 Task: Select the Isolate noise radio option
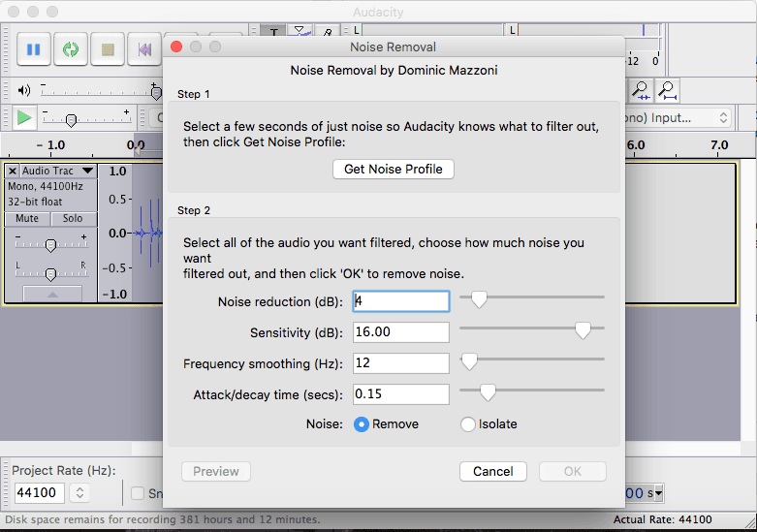click(x=468, y=424)
